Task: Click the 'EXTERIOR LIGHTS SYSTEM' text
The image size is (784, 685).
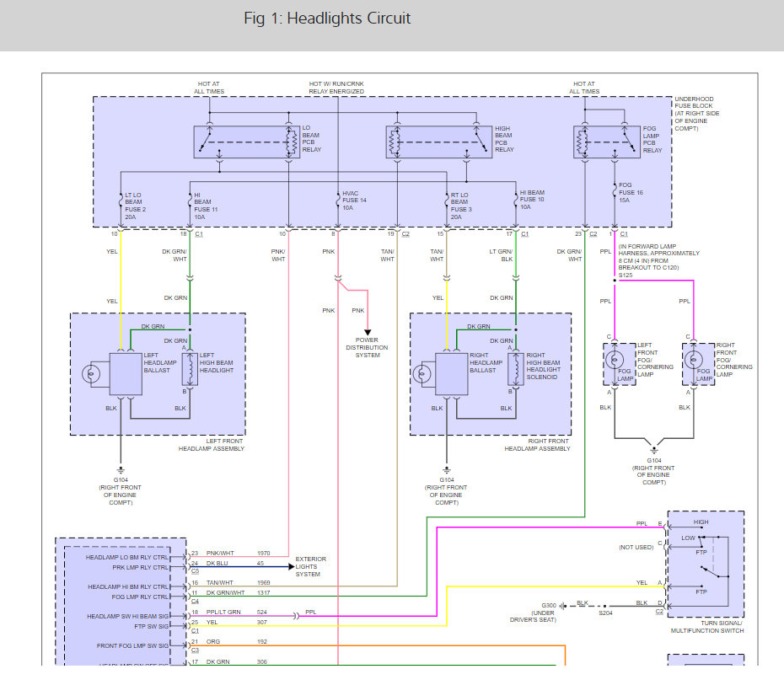Action: click(310, 566)
